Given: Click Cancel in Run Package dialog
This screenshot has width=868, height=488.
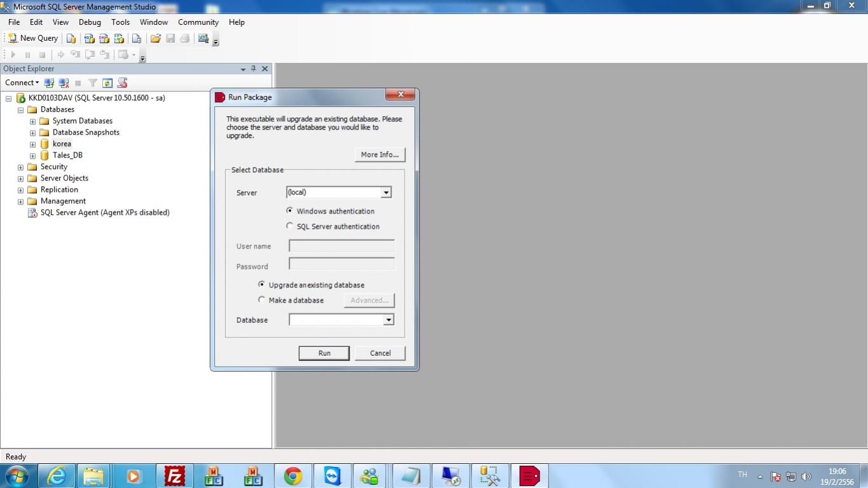Looking at the screenshot, I should pos(380,353).
